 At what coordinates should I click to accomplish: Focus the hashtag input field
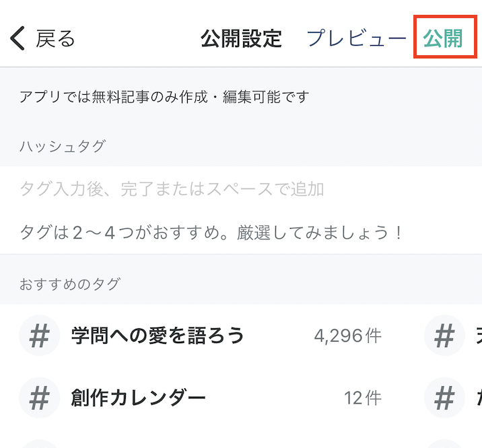pos(241,188)
